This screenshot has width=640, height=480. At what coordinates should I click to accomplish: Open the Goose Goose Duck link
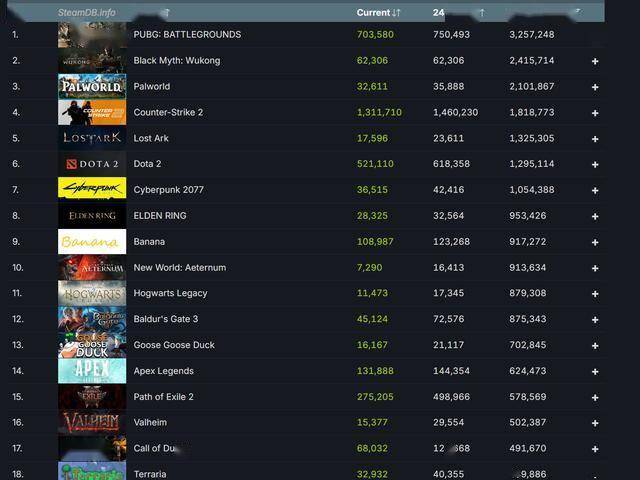click(x=174, y=345)
